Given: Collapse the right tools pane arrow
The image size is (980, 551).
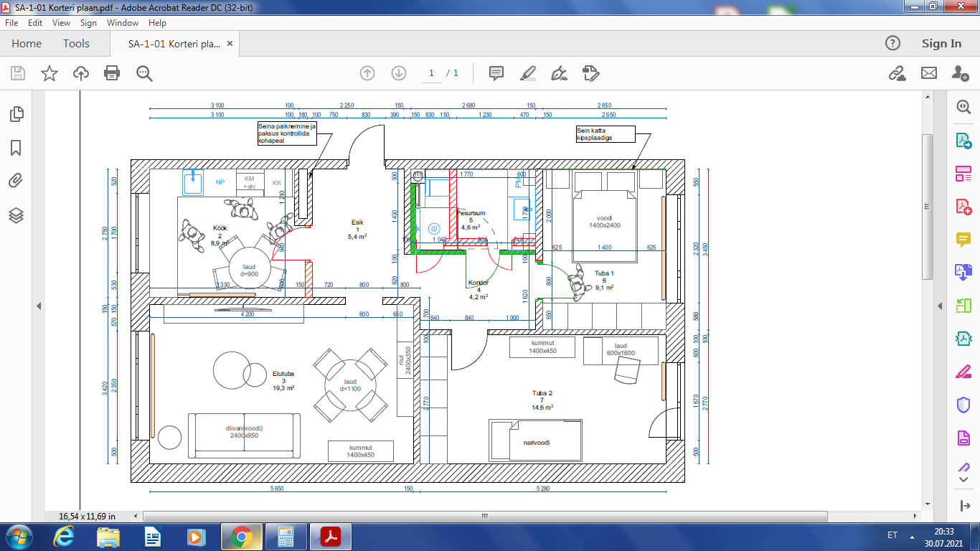Looking at the screenshot, I should 939,306.
